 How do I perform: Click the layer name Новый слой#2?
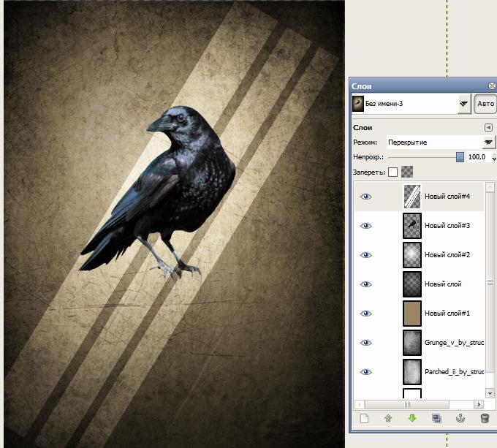pyautogui.click(x=447, y=255)
